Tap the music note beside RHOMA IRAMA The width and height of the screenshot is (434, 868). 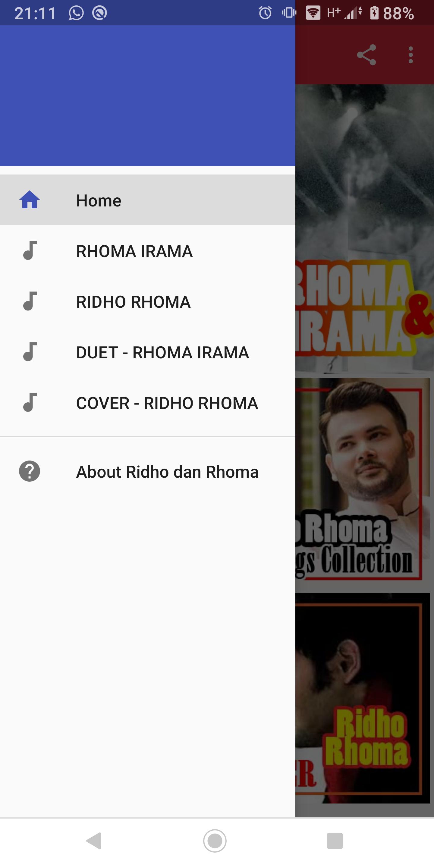click(30, 250)
